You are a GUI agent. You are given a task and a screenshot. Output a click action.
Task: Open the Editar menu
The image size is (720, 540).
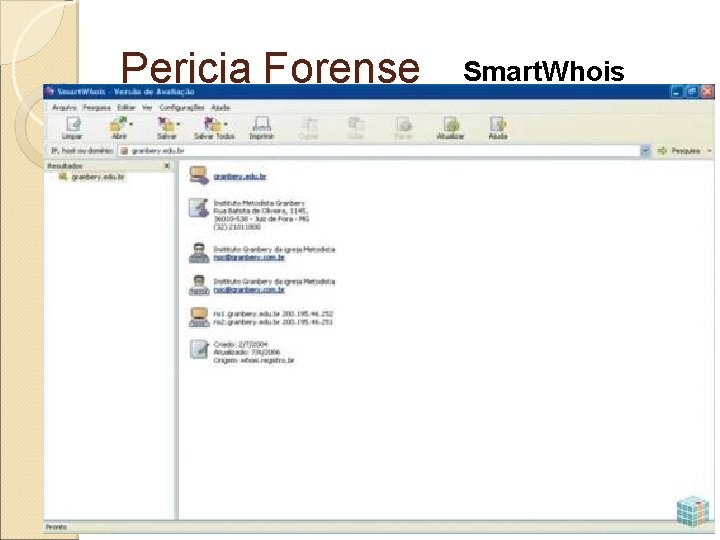coord(126,107)
